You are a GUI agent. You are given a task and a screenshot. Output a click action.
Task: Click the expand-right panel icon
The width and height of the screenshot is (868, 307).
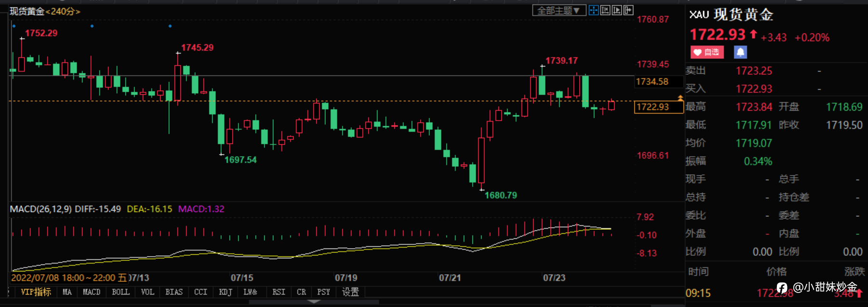point(628,10)
